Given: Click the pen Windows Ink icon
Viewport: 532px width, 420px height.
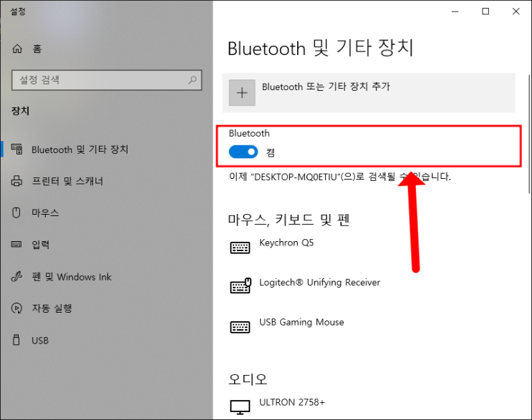Looking at the screenshot, I should (16, 277).
